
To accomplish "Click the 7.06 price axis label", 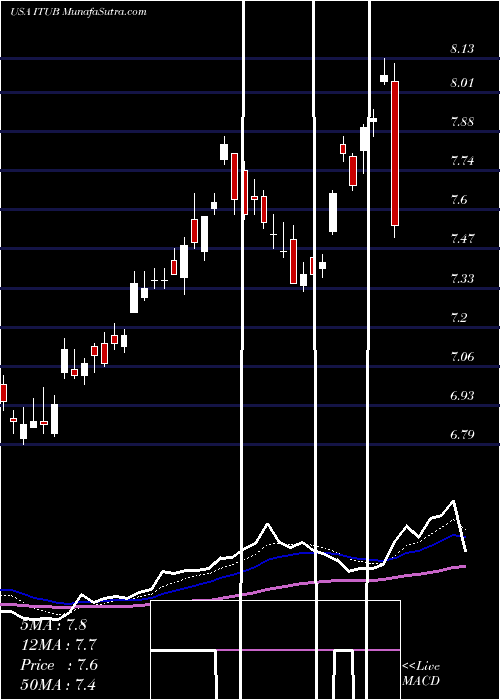I will pyautogui.click(x=462, y=356).
